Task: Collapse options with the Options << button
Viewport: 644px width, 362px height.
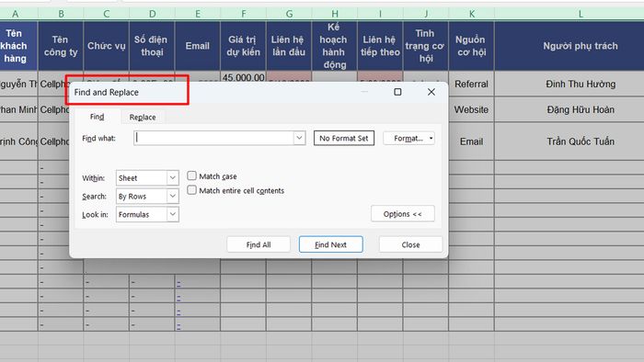Action: (403, 214)
